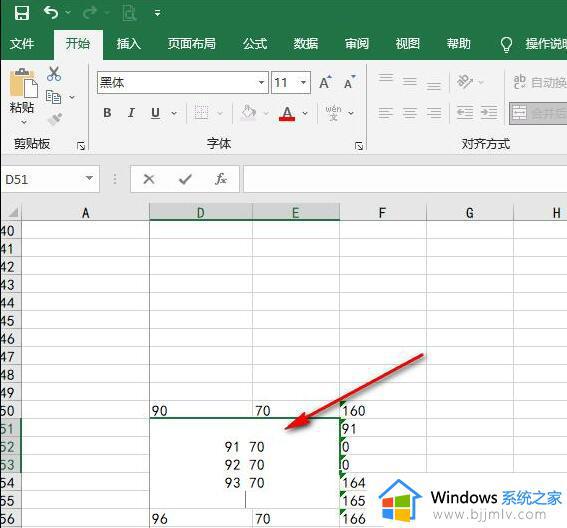Select column G header

click(469, 213)
